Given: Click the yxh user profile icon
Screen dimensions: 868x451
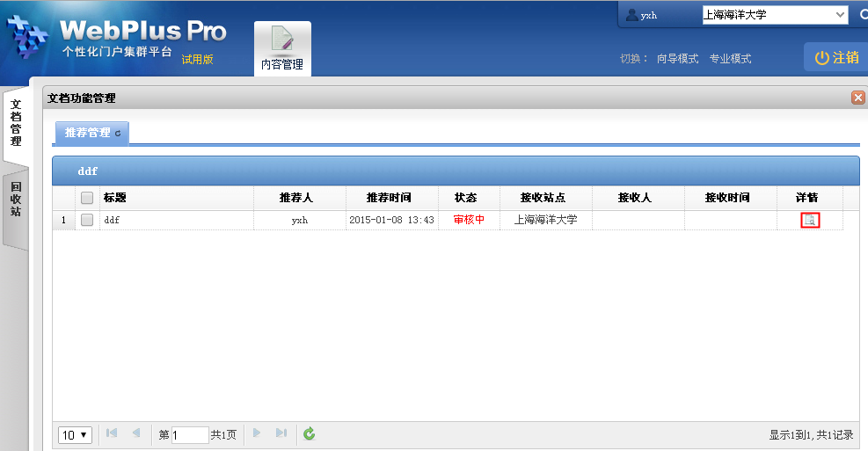Looking at the screenshot, I should point(631,15).
